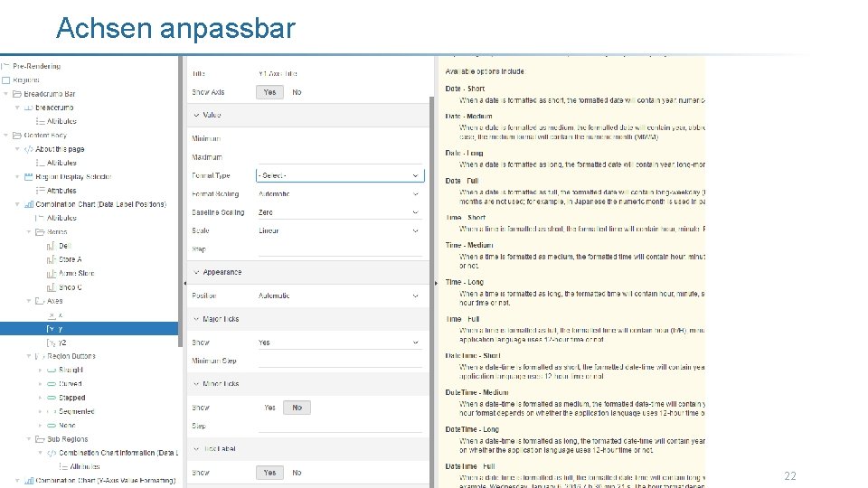The height and width of the screenshot is (488, 868).
Task: Click the Regions node icon
Action: click(x=6, y=80)
